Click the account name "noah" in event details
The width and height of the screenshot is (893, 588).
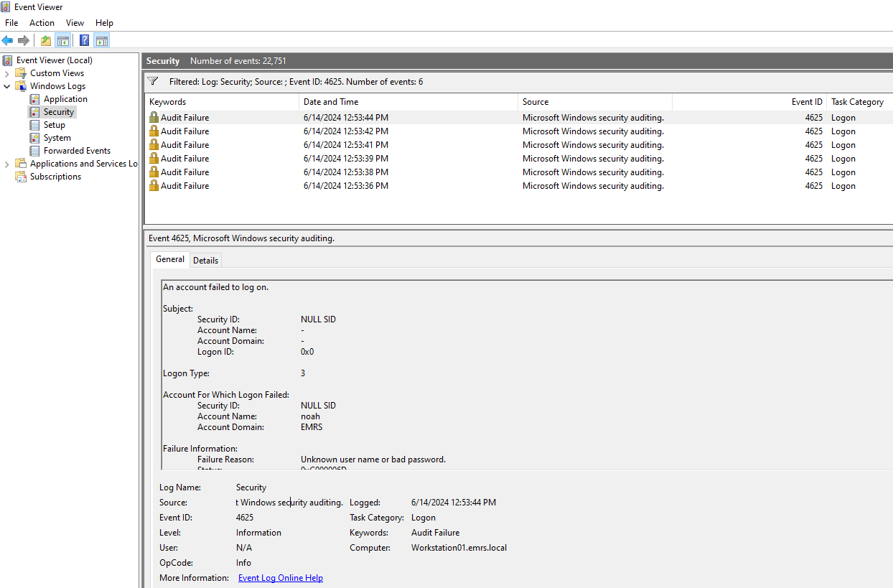(311, 416)
